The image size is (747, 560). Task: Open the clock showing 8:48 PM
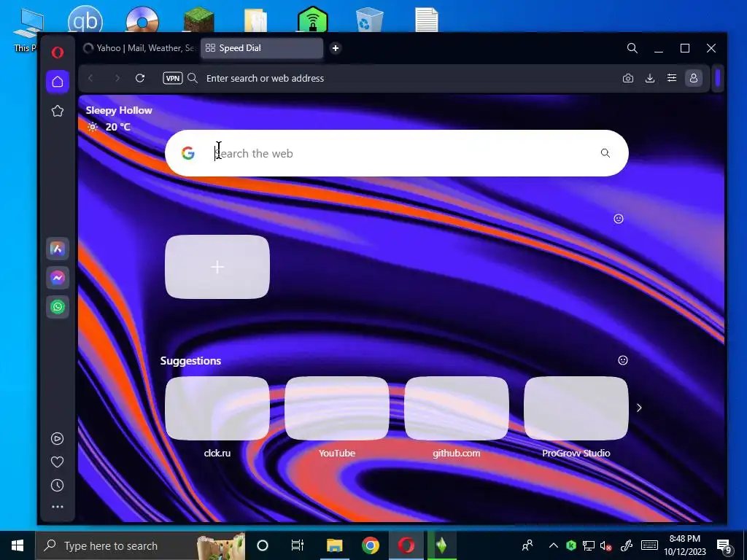(684, 545)
